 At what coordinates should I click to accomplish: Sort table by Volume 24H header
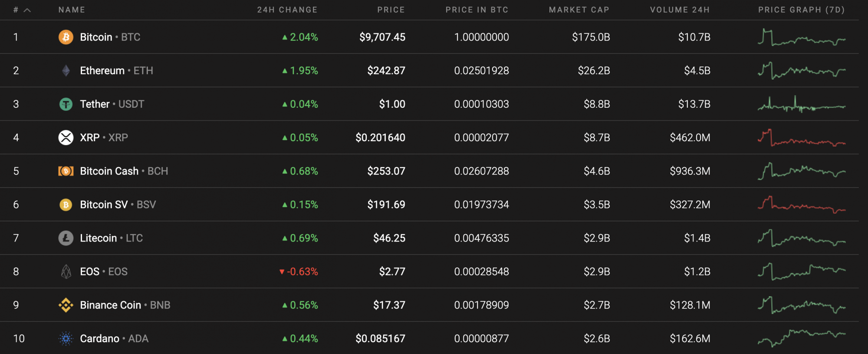click(x=680, y=10)
